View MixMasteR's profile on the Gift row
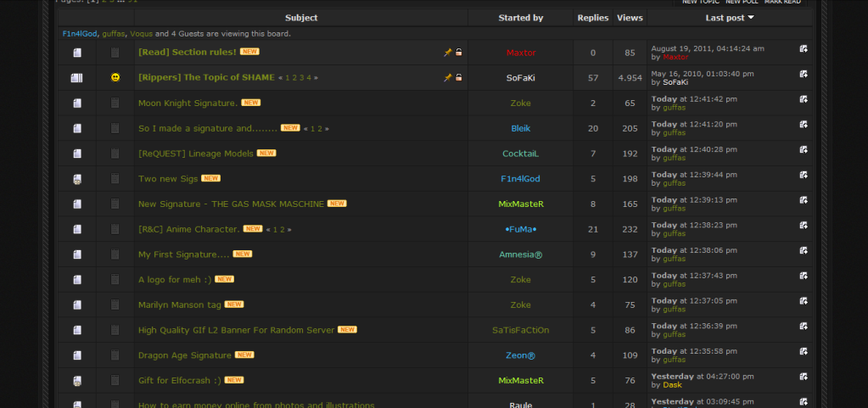 [x=520, y=381]
